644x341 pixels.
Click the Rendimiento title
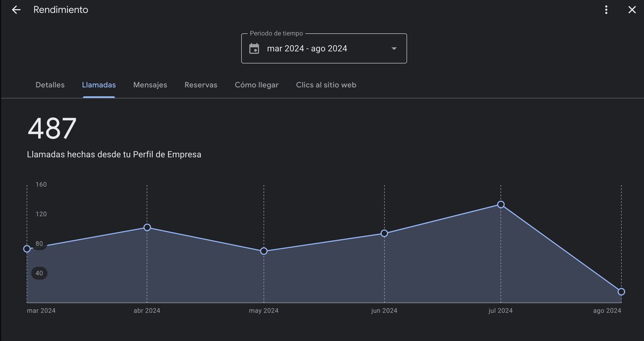click(61, 10)
